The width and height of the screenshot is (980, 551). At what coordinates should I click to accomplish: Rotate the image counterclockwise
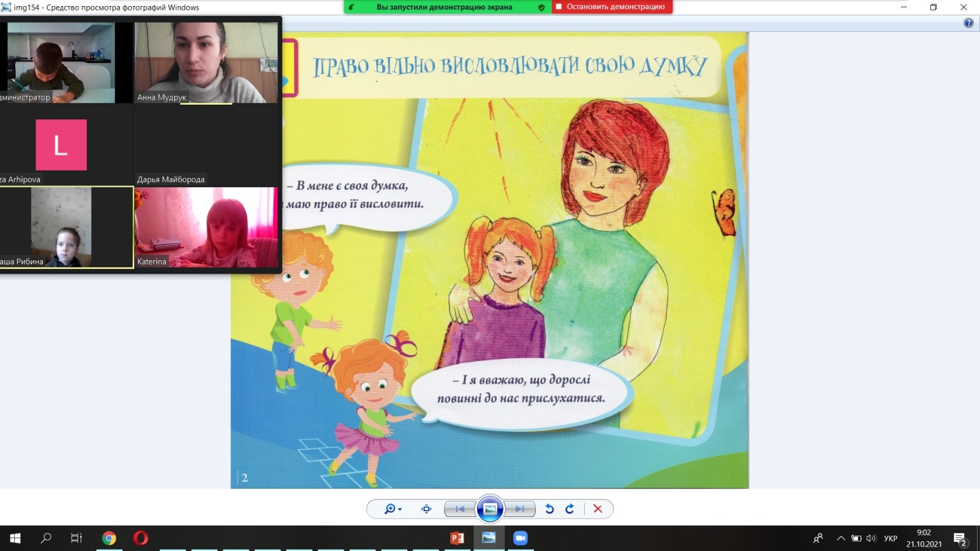tap(549, 509)
